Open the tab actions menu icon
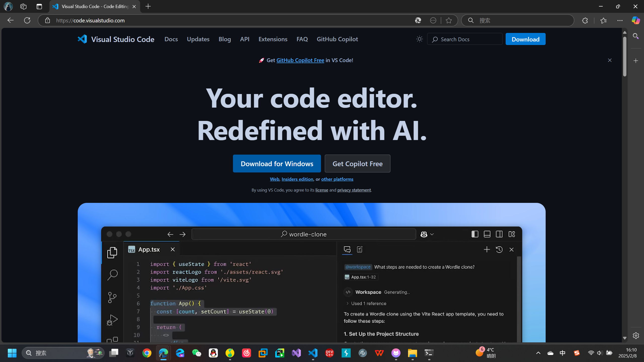 [39, 7]
